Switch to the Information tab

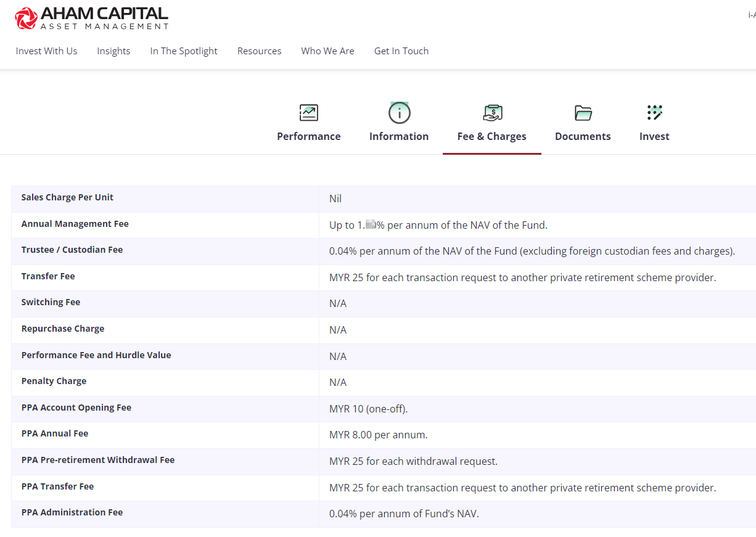click(x=399, y=136)
